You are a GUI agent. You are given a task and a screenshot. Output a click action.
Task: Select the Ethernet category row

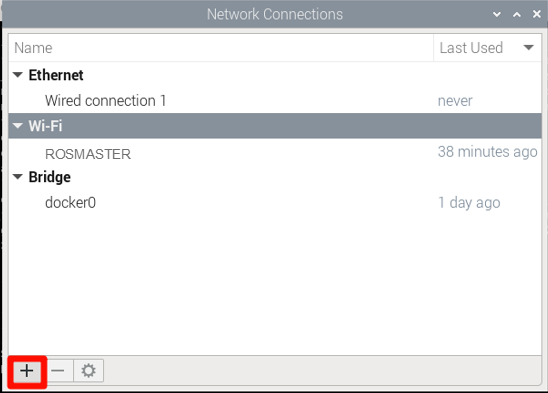coord(275,75)
